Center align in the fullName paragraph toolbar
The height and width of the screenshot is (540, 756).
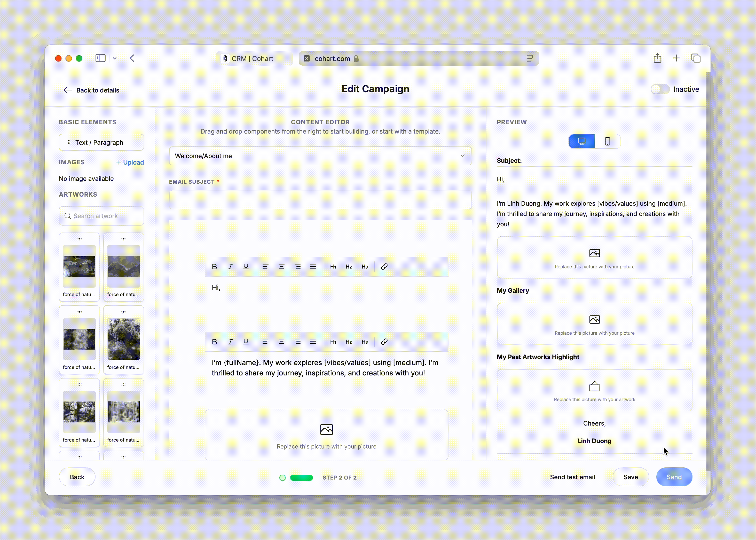coord(281,342)
